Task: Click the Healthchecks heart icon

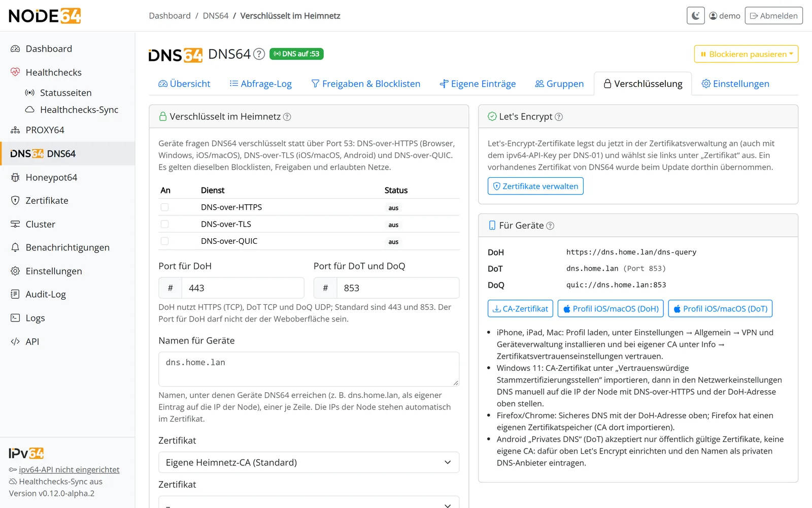Action: click(x=15, y=72)
